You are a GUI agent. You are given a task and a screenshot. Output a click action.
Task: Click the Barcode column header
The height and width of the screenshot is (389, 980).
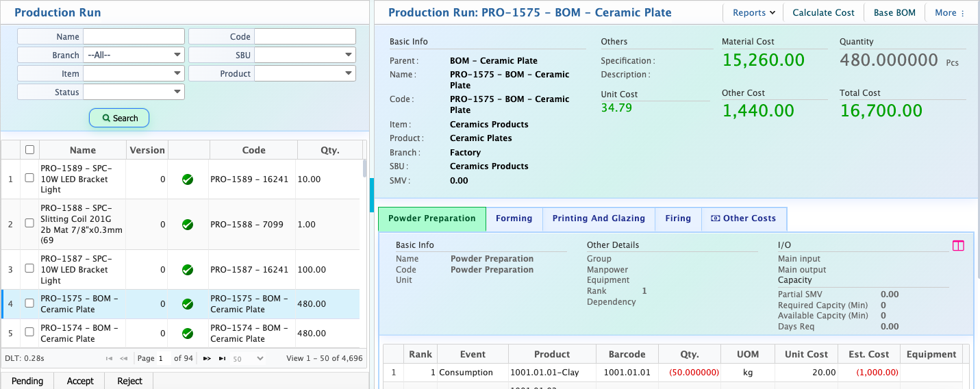tap(627, 354)
